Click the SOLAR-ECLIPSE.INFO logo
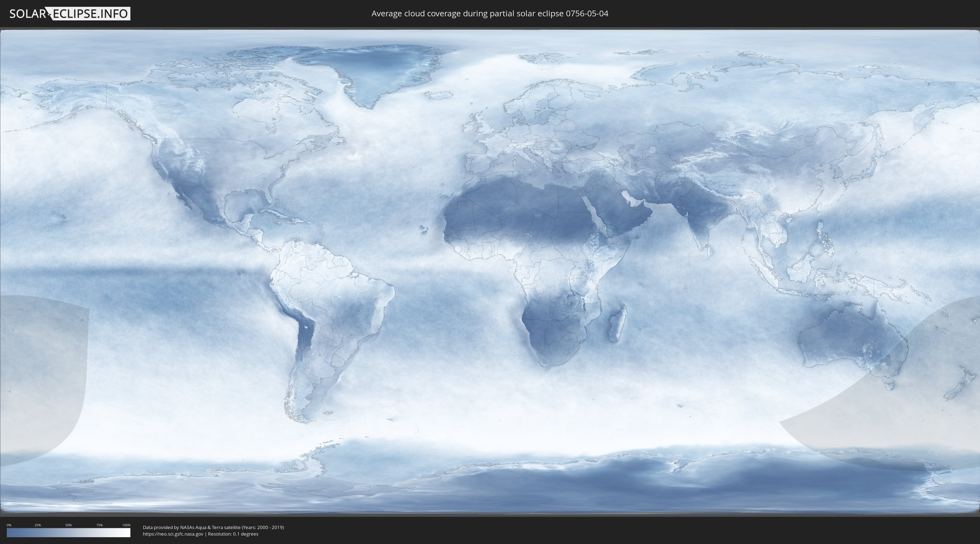This screenshot has width=980, height=544. coord(70,14)
